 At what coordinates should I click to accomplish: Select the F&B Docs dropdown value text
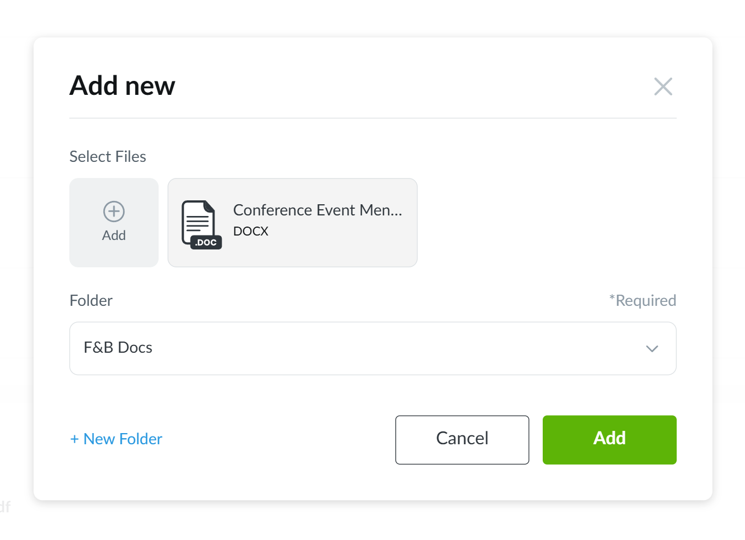pyautogui.click(x=118, y=348)
